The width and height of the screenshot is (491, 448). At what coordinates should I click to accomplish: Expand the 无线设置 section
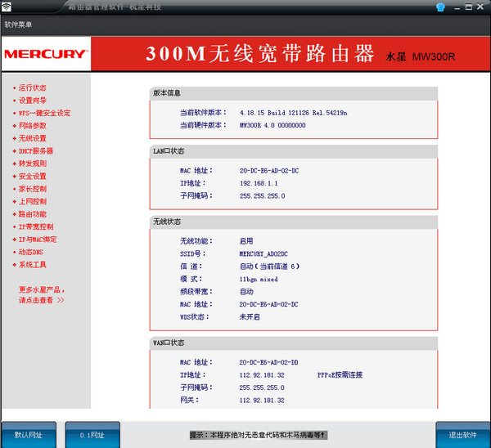click(x=32, y=138)
